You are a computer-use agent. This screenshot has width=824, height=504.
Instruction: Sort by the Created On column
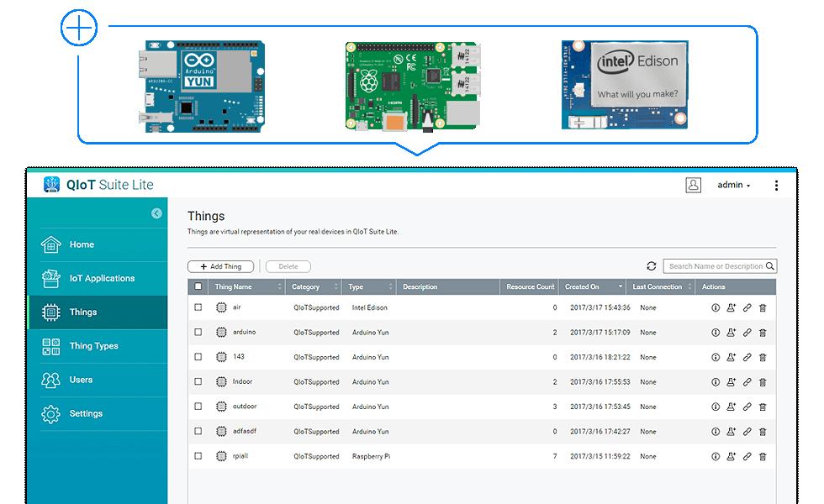click(592, 286)
